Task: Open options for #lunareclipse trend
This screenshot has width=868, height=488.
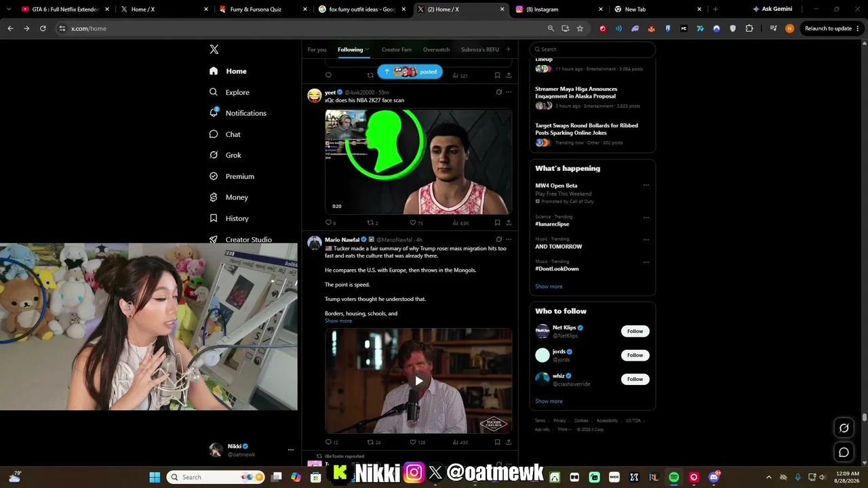Action: pos(646,218)
